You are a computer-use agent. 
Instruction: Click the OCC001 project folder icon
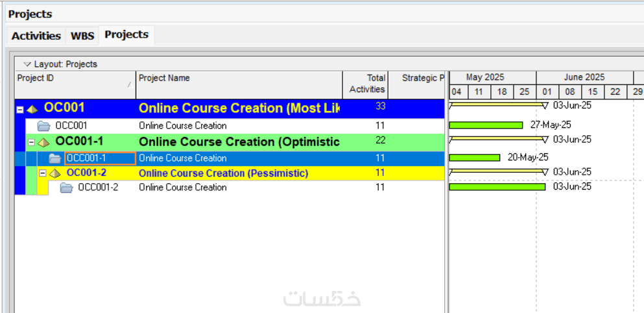tap(43, 126)
